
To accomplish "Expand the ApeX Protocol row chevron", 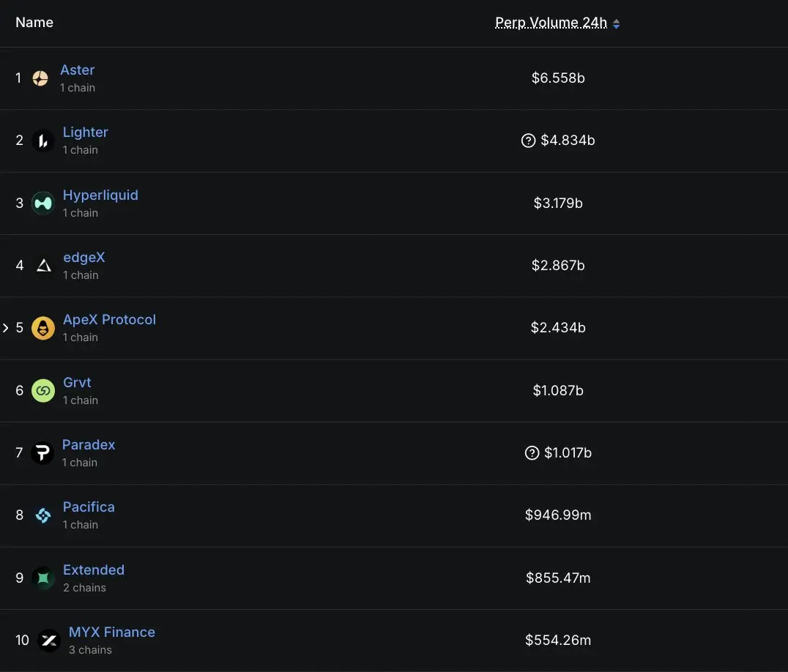I will (6, 328).
